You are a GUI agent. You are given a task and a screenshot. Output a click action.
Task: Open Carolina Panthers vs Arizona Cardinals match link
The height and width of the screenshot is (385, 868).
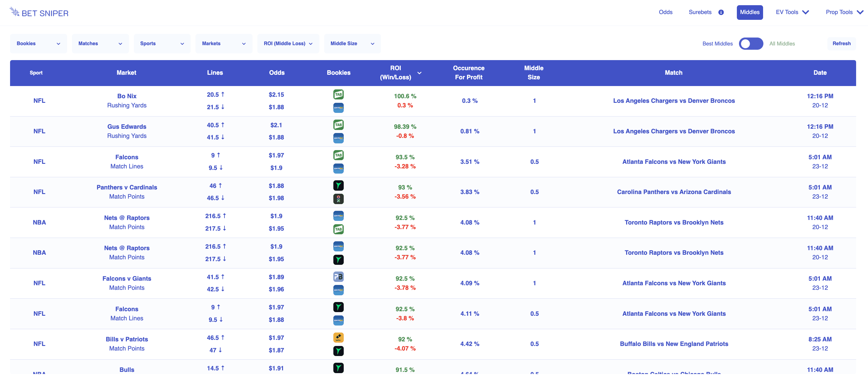coord(674,192)
